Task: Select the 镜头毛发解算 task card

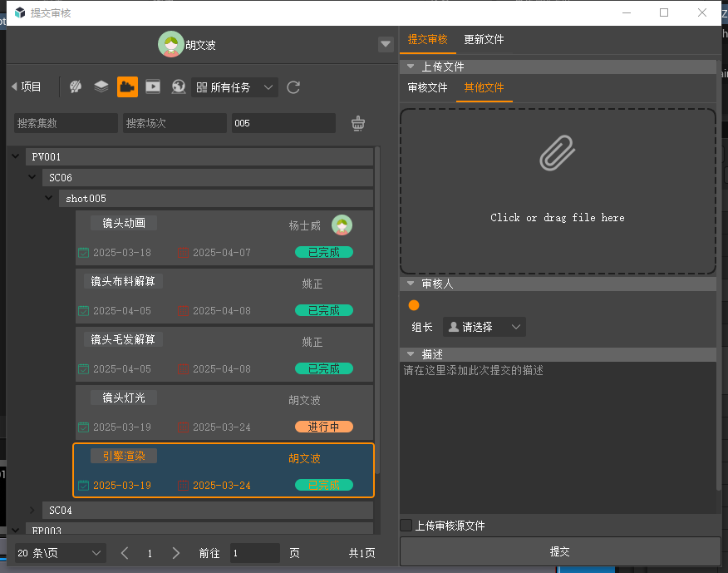Action: [224, 354]
